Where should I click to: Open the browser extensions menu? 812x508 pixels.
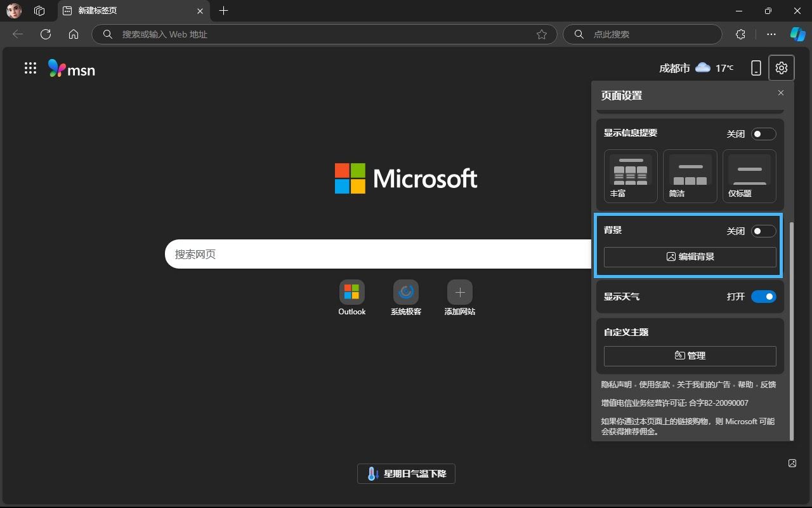(740, 34)
